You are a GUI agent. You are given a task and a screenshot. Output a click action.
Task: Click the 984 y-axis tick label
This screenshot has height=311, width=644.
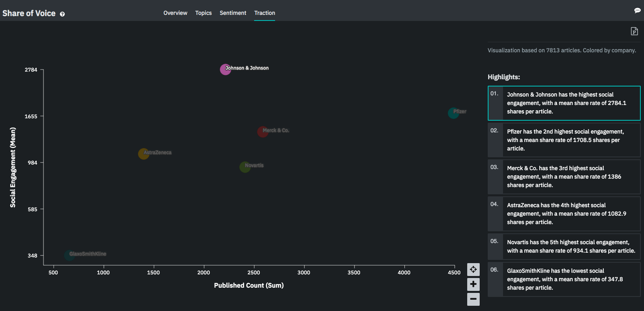(x=32, y=163)
